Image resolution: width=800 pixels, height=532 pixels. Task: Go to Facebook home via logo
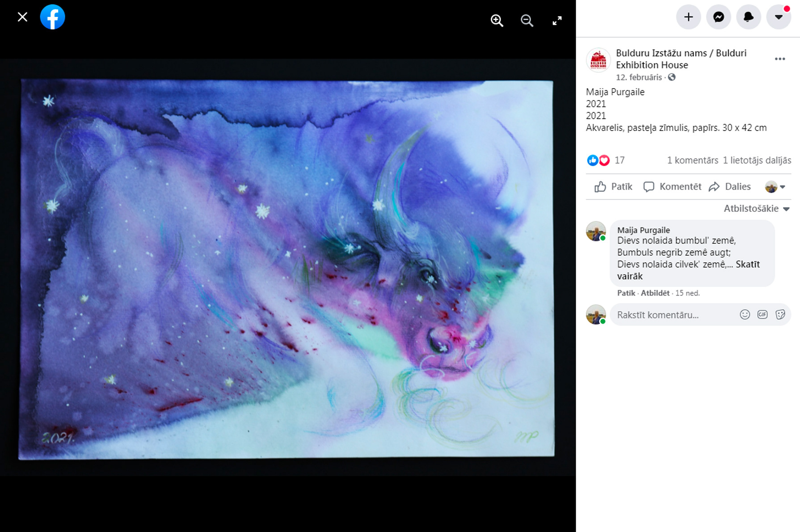pyautogui.click(x=53, y=17)
